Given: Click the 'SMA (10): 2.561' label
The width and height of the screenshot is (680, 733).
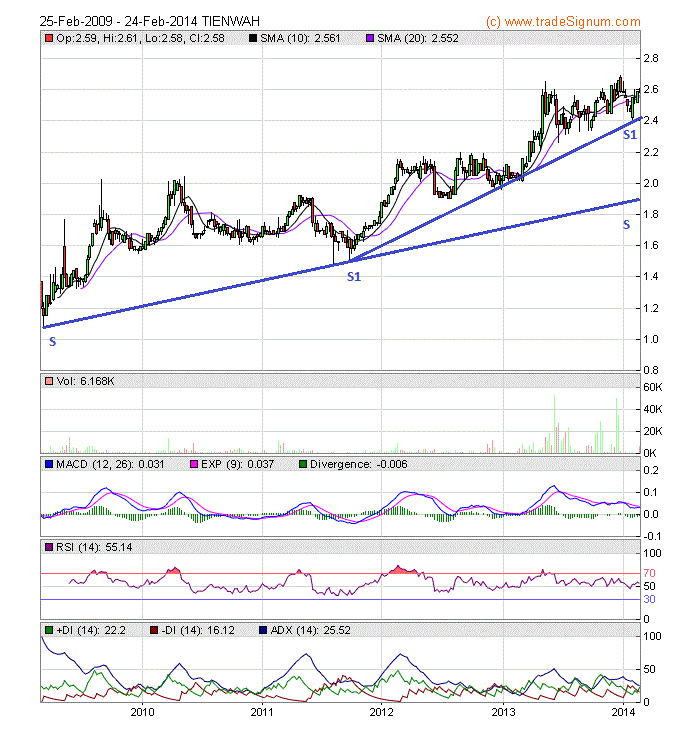Looking at the screenshot, I should point(300,38).
